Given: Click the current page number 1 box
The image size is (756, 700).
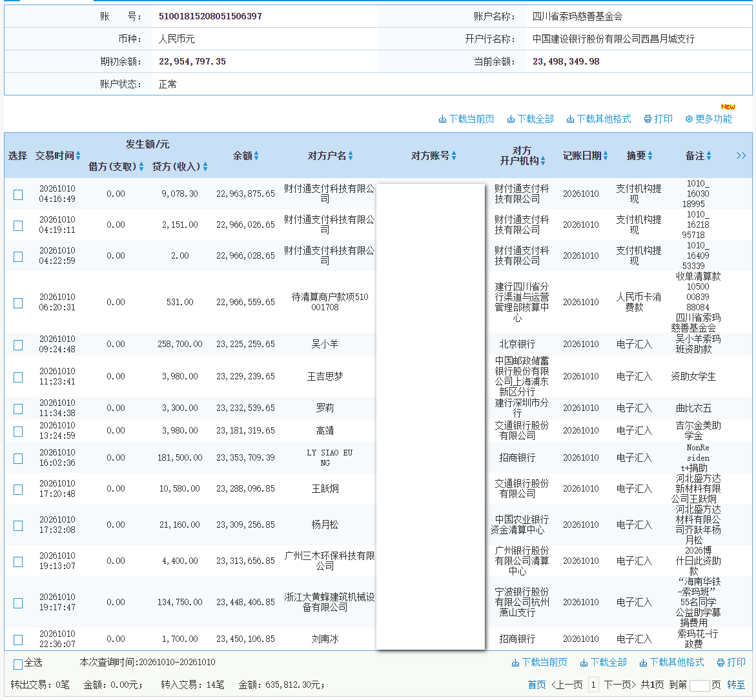Looking at the screenshot, I should [x=593, y=685].
